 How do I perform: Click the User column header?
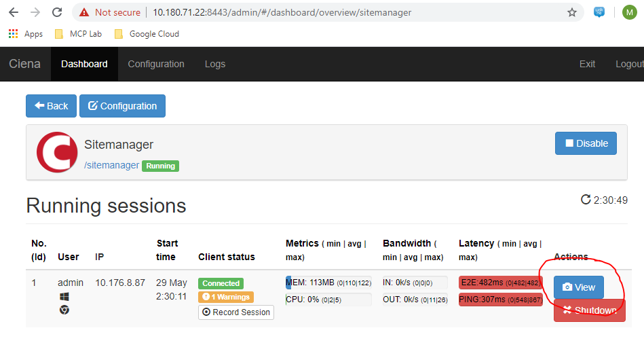point(68,257)
